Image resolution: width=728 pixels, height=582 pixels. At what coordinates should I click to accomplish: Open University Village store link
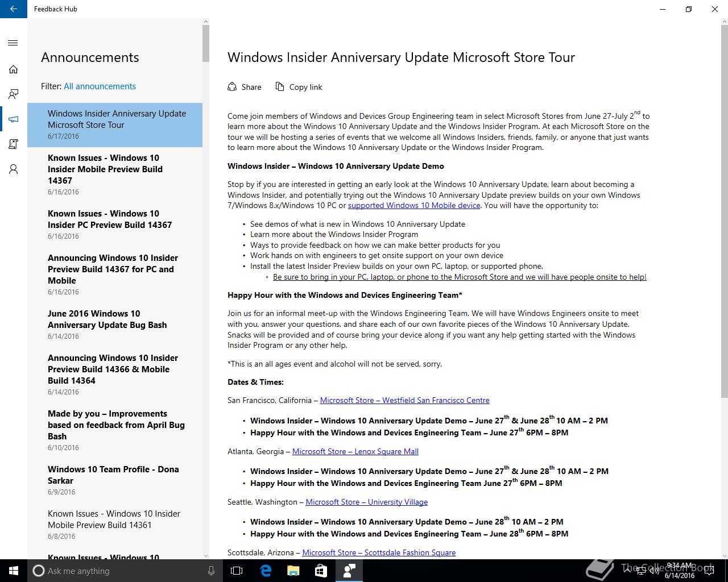367,502
